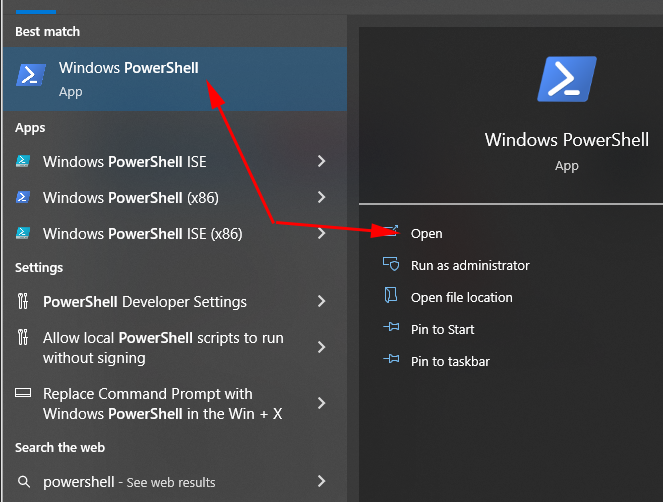Click the PowerShell Developer Settings tools icon
Image resolution: width=663 pixels, height=502 pixels.
pyautogui.click(x=23, y=301)
